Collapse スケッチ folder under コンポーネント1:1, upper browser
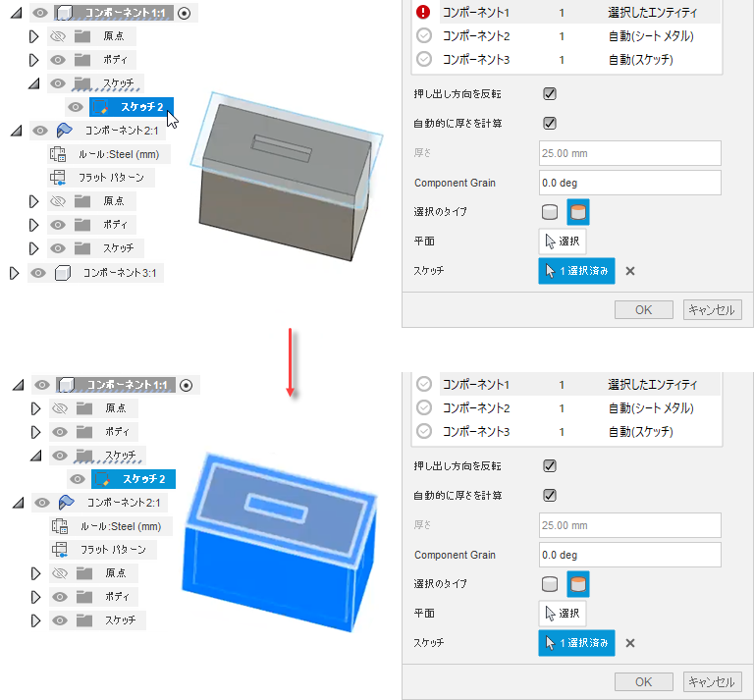 (x=33, y=83)
